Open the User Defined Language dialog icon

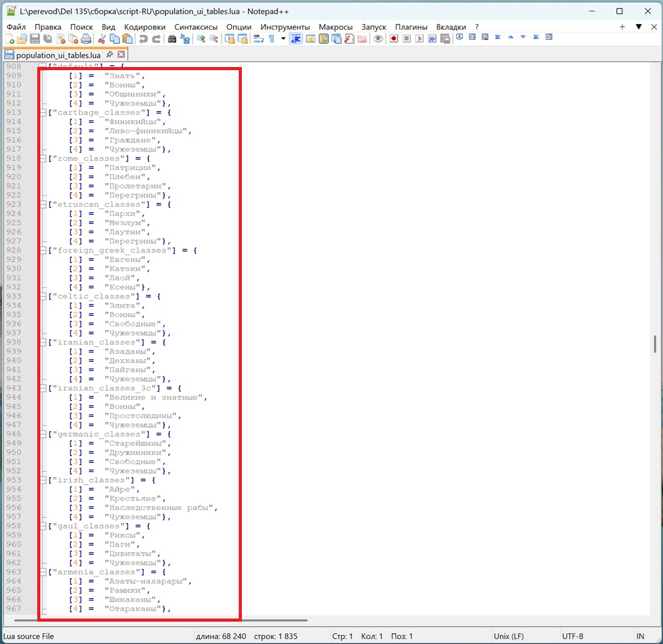(x=310, y=39)
